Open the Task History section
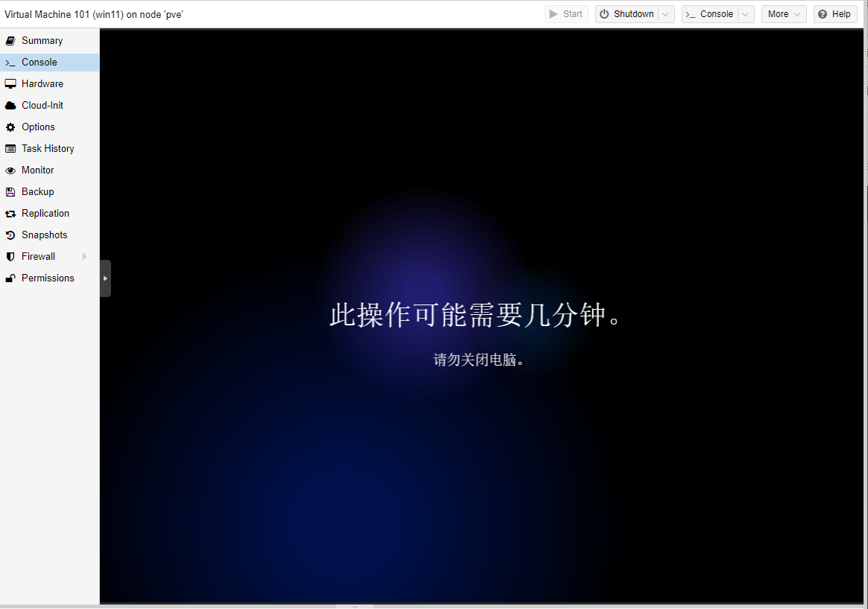868x609 pixels. (48, 149)
